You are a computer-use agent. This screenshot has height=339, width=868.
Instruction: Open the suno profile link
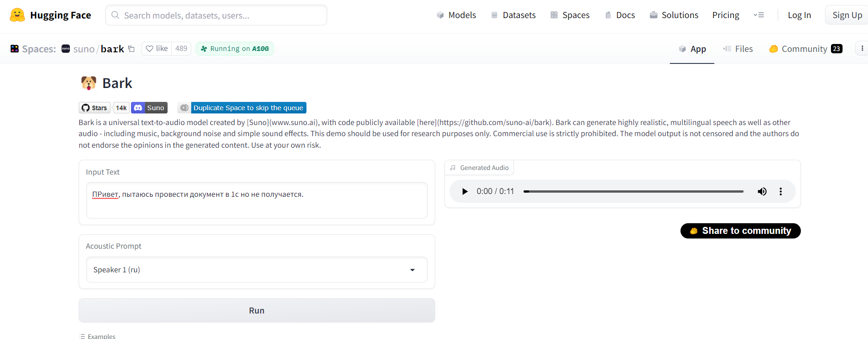click(84, 49)
